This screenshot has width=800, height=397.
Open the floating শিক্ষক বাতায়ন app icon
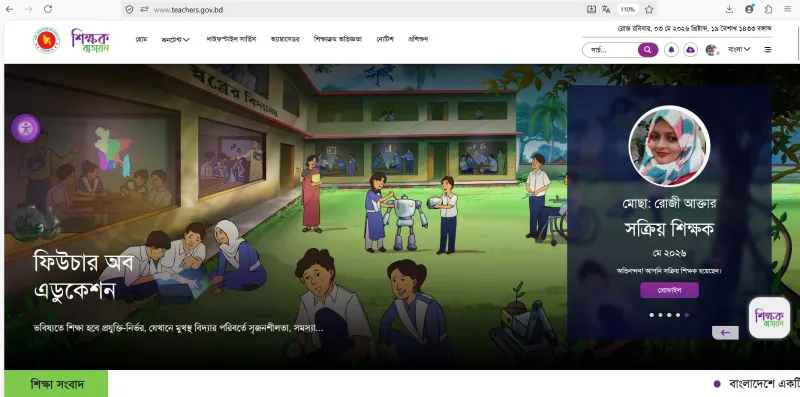point(769,318)
